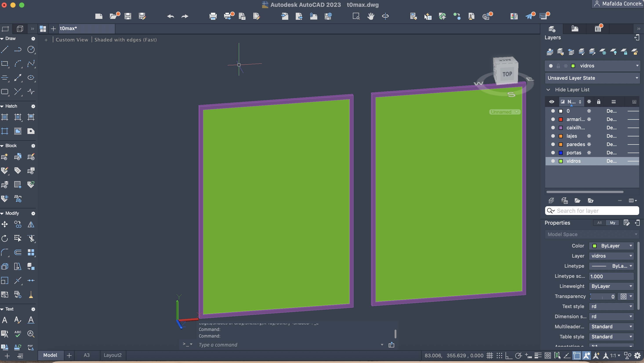This screenshot has width=644, height=363.
Task: Collapse the Hide Layer List expander
Action: pyautogui.click(x=548, y=90)
